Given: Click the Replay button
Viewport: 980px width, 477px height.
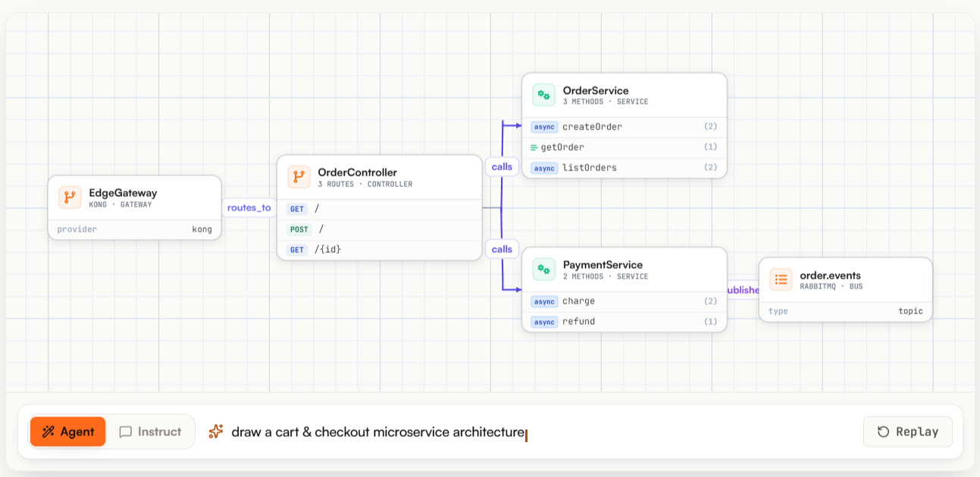Looking at the screenshot, I should [x=908, y=432].
